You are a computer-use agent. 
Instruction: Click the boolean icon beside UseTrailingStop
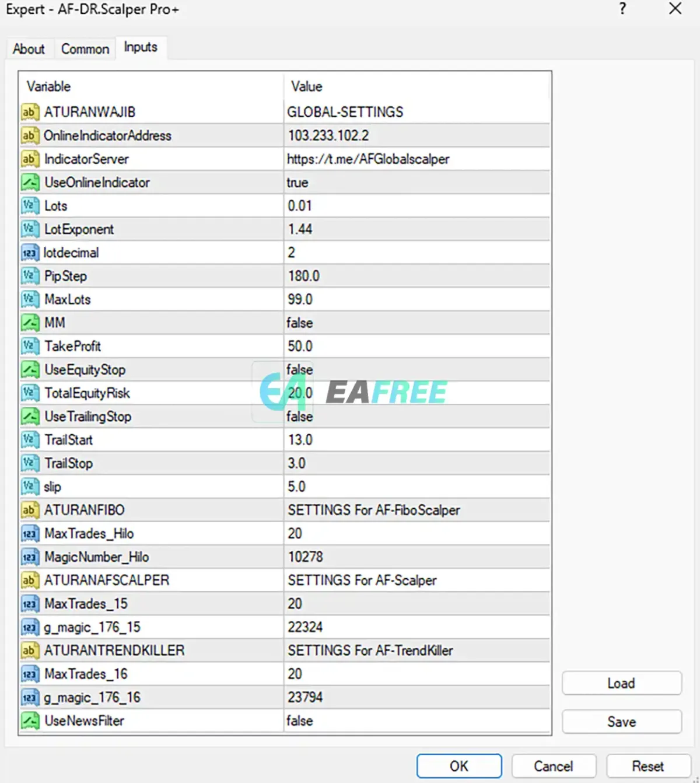(30, 416)
